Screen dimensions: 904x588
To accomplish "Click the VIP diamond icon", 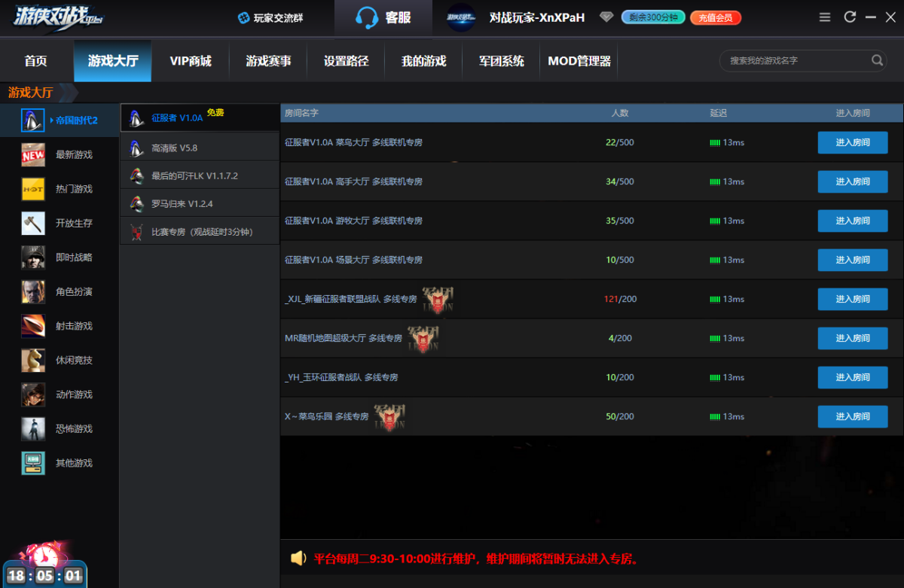I will (x=606, y=17).
